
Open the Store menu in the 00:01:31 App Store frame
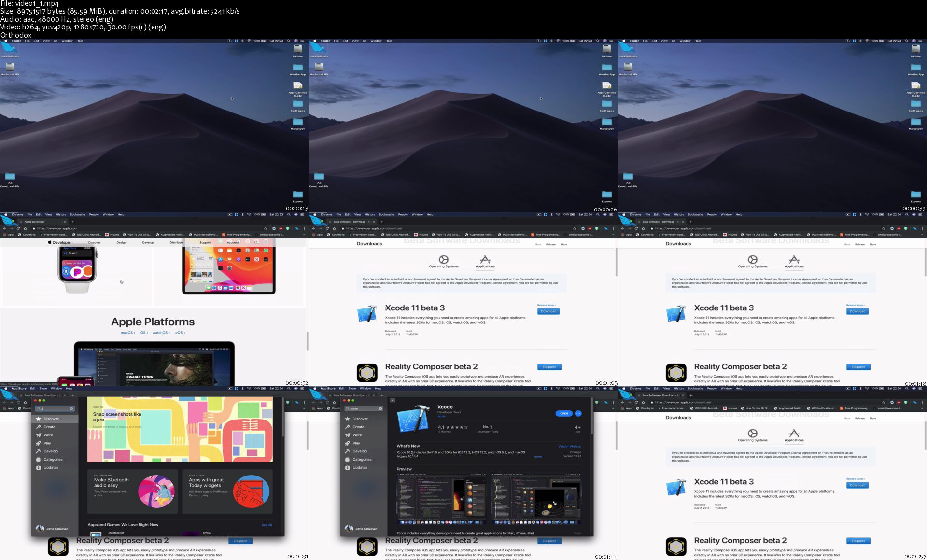[x=43, y=388]
